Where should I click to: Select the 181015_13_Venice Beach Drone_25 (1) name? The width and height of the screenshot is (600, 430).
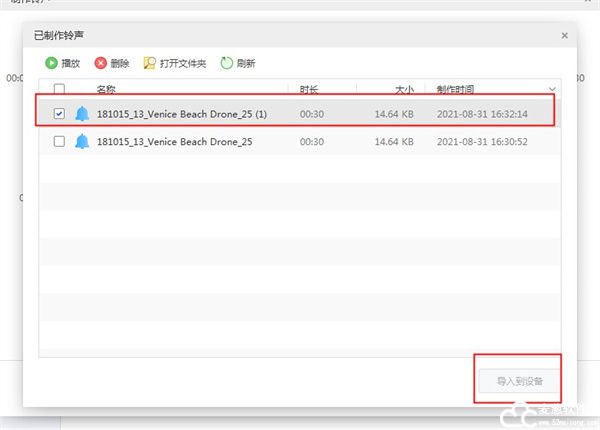pos(182,114)
